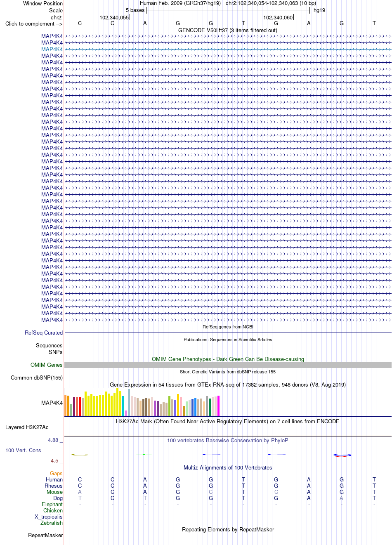Select the X_tropicalis alignment row label

49,517
